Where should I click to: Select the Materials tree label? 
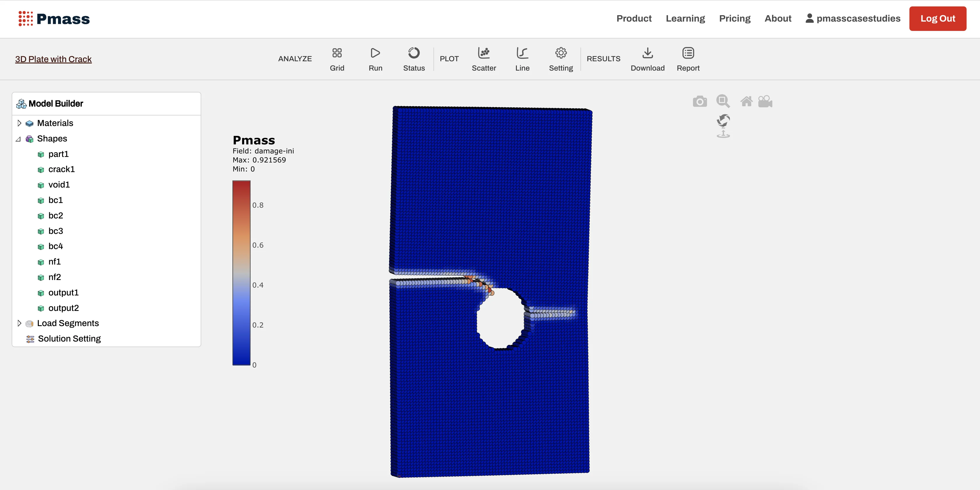55,123
